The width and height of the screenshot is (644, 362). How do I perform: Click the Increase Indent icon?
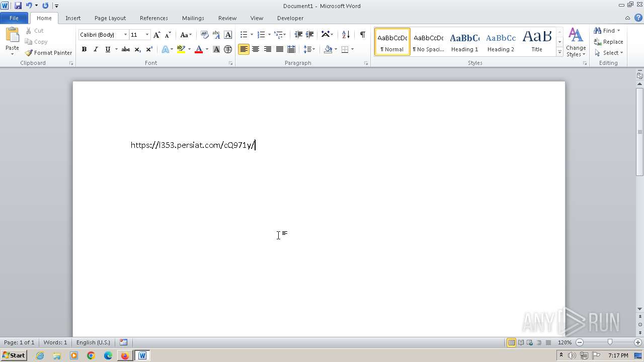(310, 35)
